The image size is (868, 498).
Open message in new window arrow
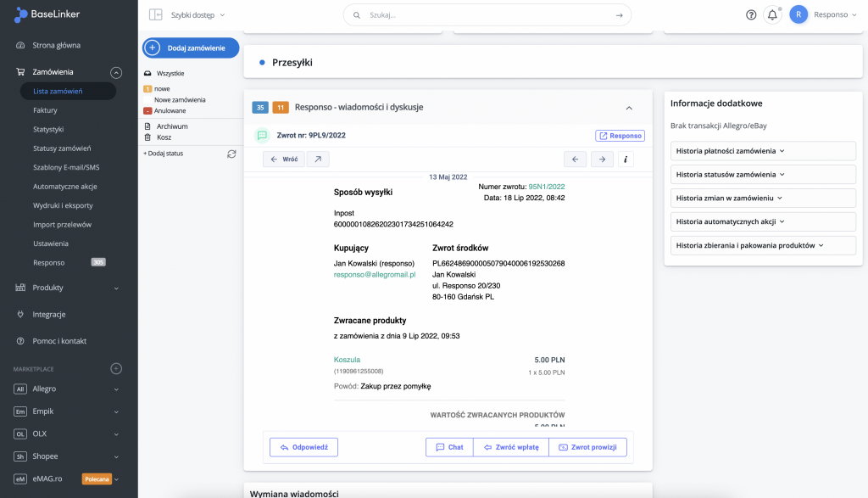pos(319,159)
